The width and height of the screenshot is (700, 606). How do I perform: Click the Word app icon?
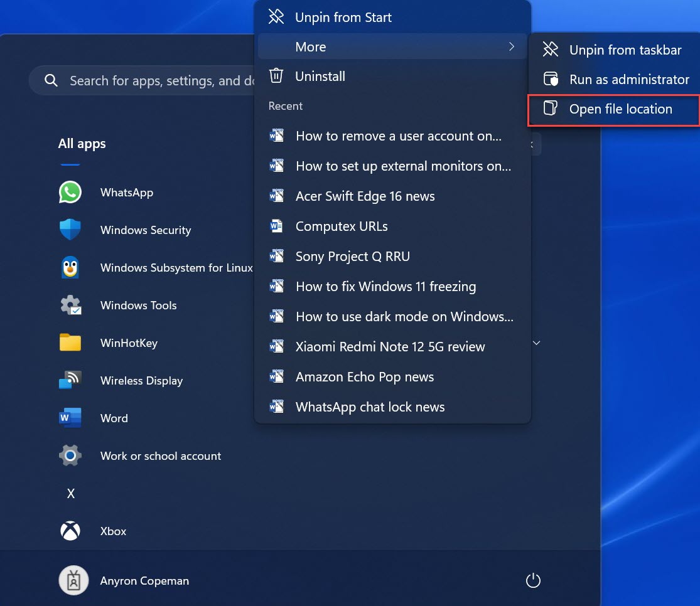70,418
